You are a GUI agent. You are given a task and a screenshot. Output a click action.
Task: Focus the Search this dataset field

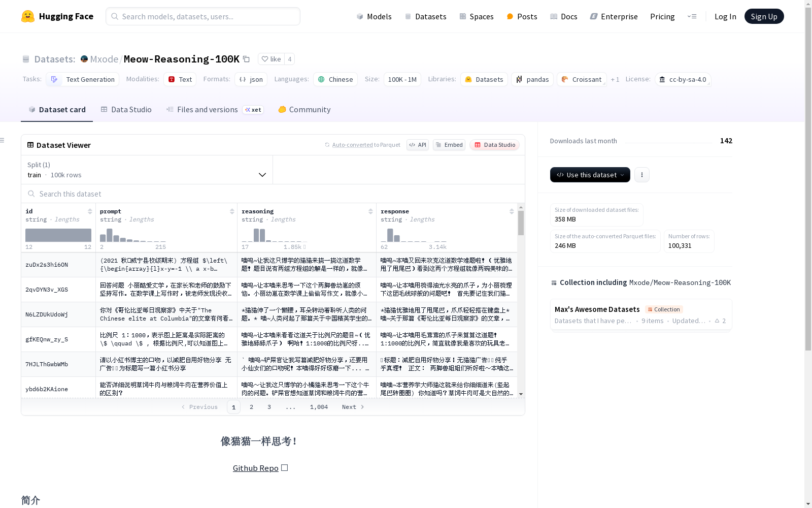(x=273, y=194)
